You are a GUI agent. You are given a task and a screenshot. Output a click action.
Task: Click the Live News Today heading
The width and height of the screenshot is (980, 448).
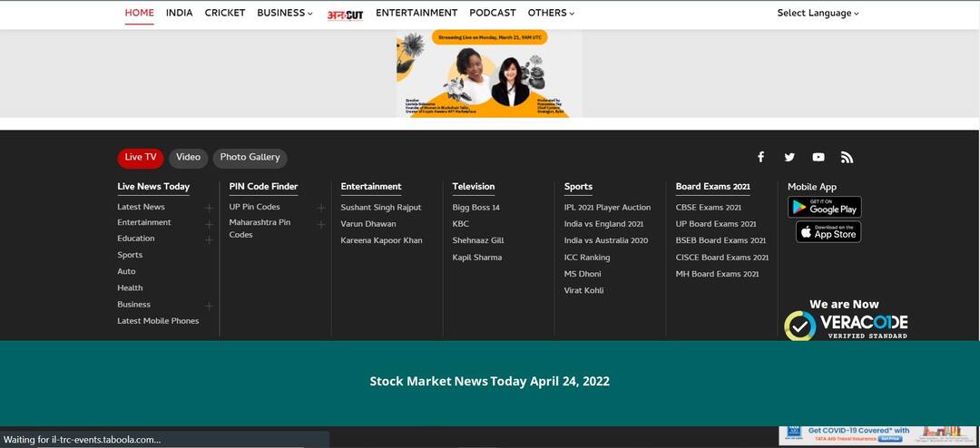point(153,186)
